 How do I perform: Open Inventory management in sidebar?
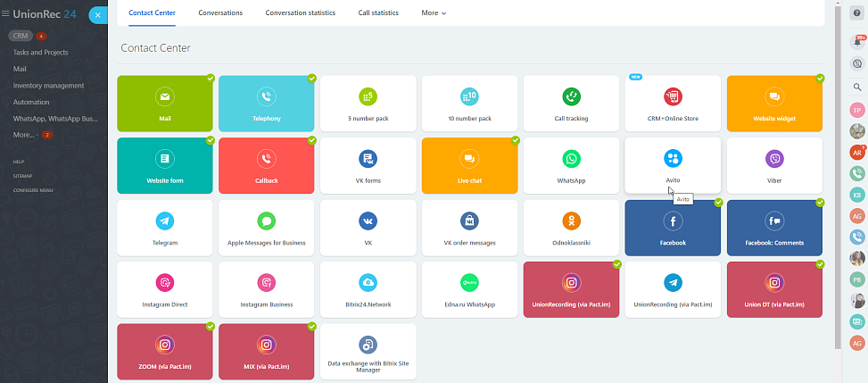[x=49, y=86]
